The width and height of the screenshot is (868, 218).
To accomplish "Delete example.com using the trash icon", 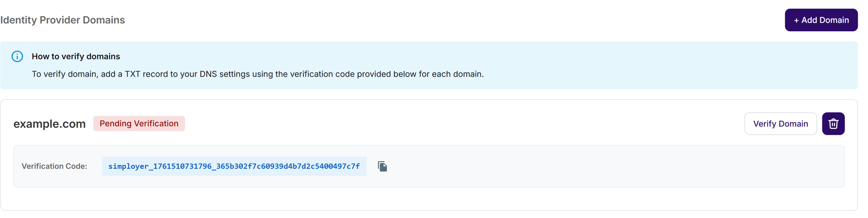I will tap(833, 123).
